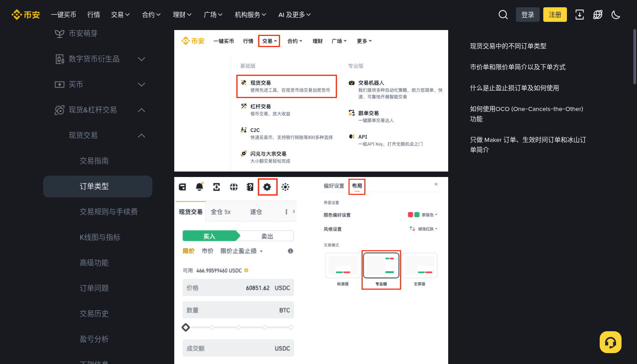Open the 机构服务 dropdown menu
This screenshot has width=637, height=364.
click(x=251, y=15)
